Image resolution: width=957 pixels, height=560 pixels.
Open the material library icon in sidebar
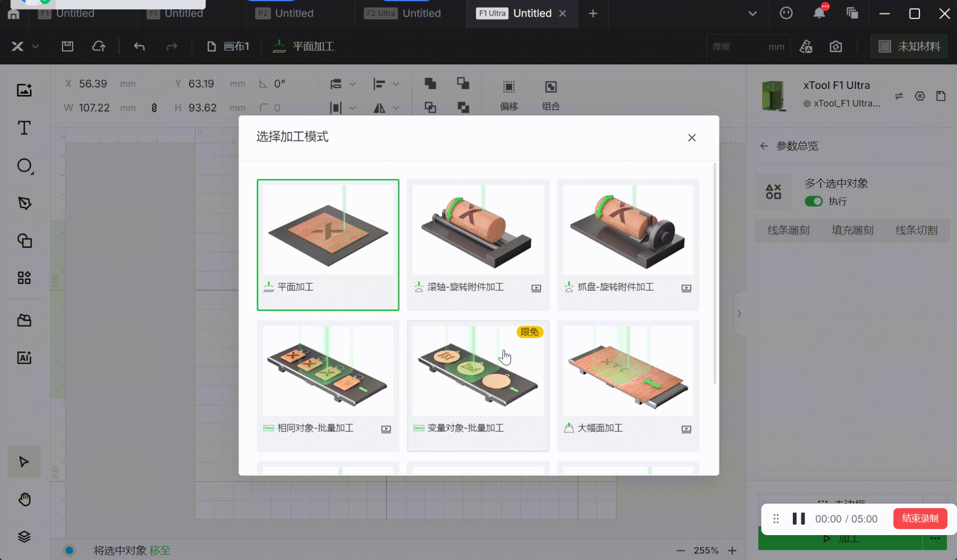click(x=24, y=320)
